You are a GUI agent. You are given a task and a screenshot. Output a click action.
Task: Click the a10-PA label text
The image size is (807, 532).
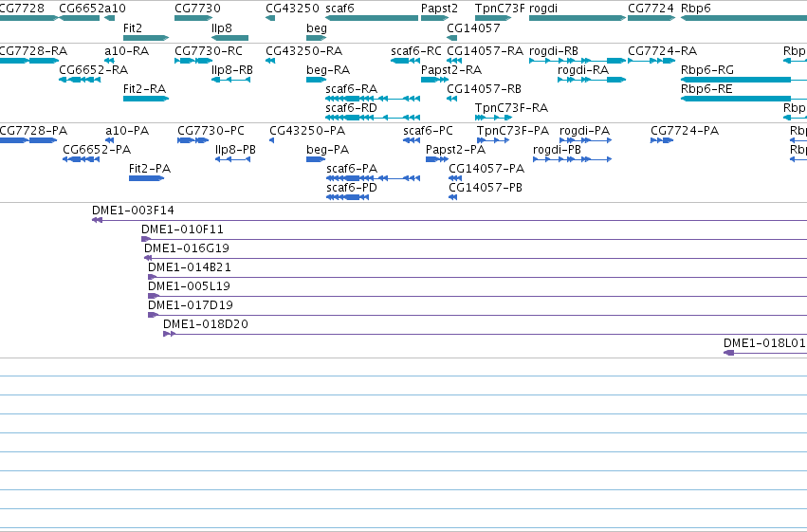tap(127, 131)
